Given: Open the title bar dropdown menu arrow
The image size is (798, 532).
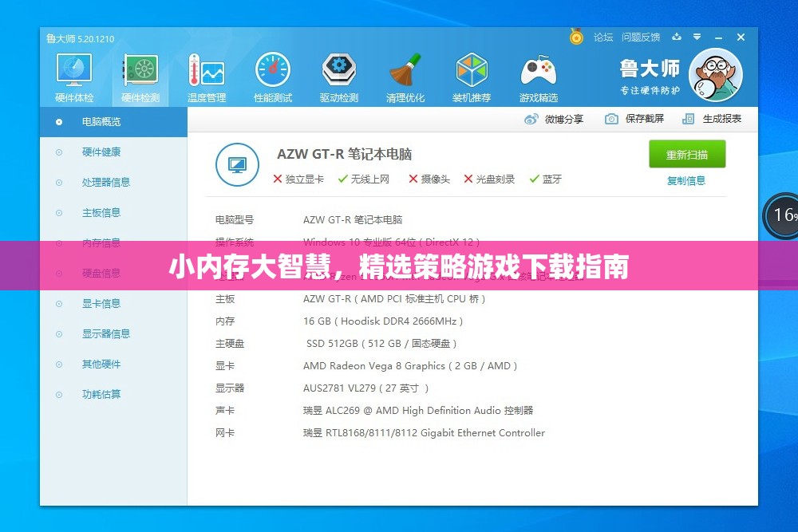Looking at the screenshot, I should point(697,37).
